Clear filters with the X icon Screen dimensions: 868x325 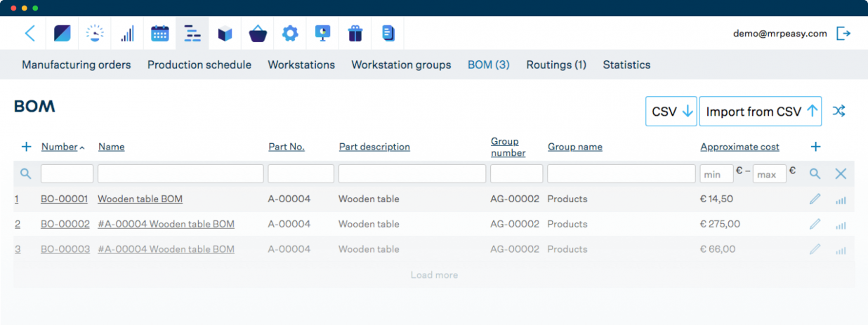(841, 173)
